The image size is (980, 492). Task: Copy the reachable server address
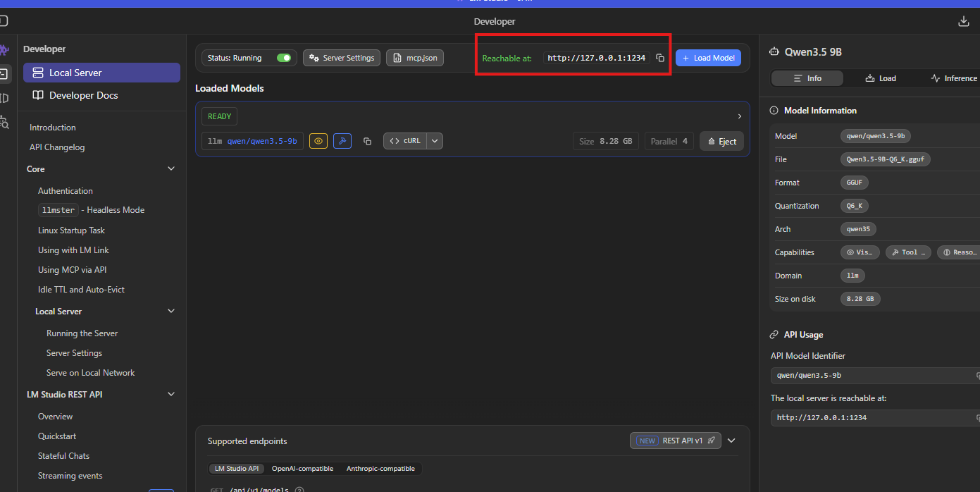click(660, 58)
